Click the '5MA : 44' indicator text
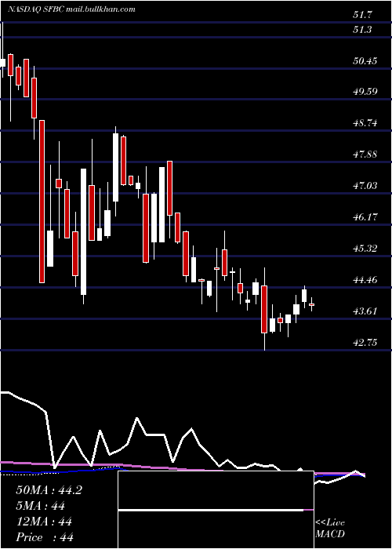This screenshot has width=392, height=549. [x=41, y=506]
